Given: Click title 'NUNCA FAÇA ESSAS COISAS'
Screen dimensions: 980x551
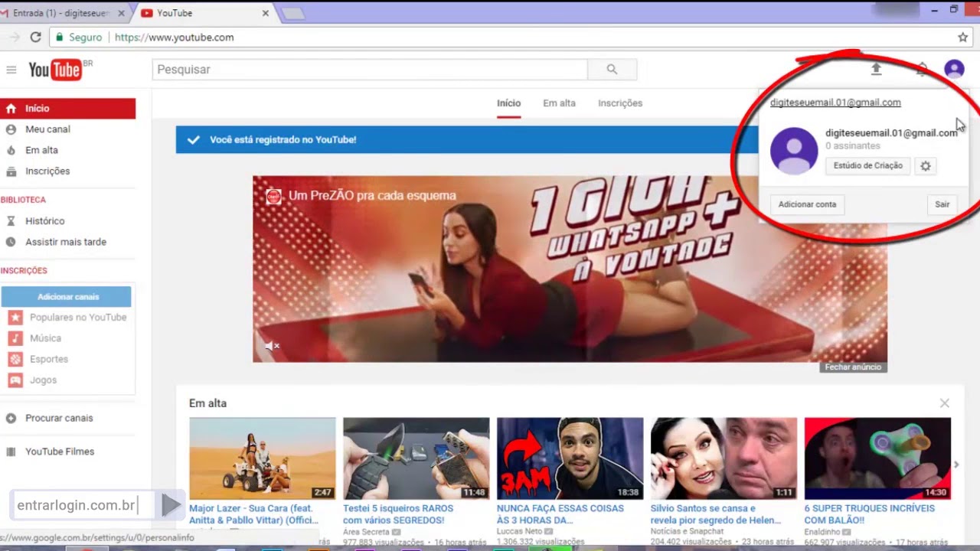Looking at the screenshot, I should (560, 514).
